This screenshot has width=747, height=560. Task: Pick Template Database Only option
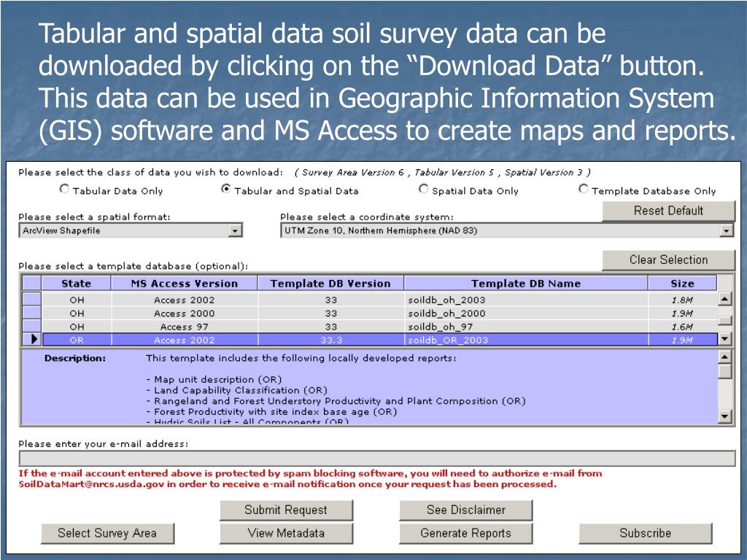(583, 189)
